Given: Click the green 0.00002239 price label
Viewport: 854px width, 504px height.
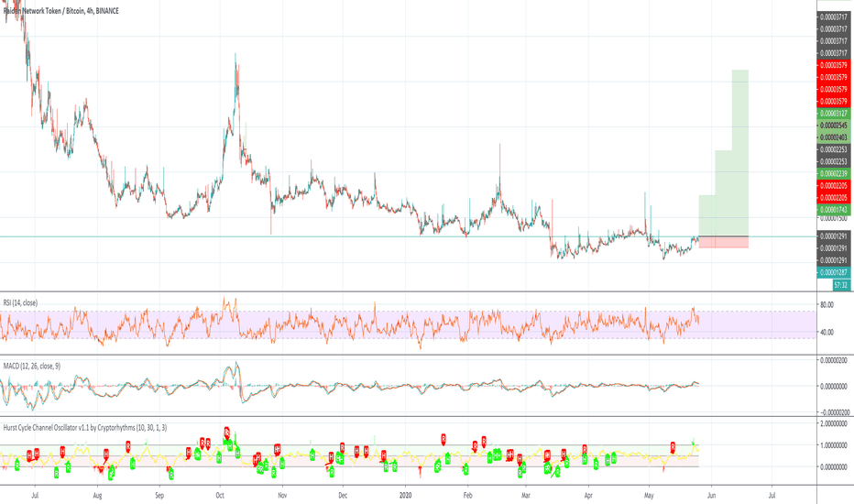Looking at the screenshot, I should [834, 174].
